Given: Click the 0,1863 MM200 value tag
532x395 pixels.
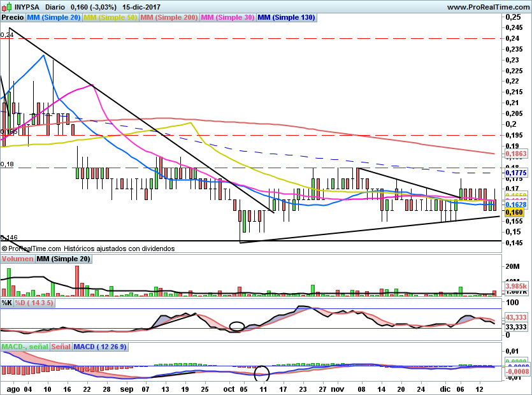Looking at the screenshot, I should [516, 154].
